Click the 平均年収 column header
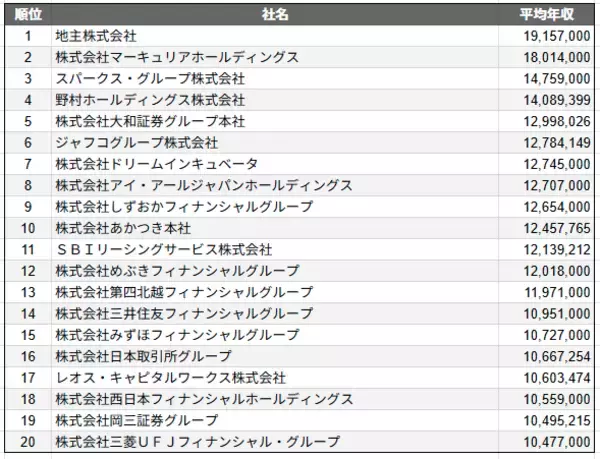 tap(546, 15)
